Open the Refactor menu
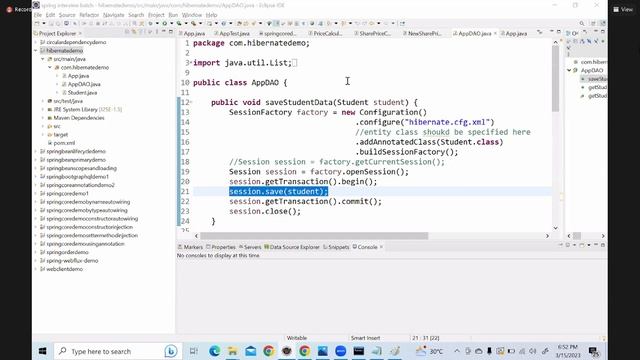The width and height of the screenshot is (640, 360). 89,15
